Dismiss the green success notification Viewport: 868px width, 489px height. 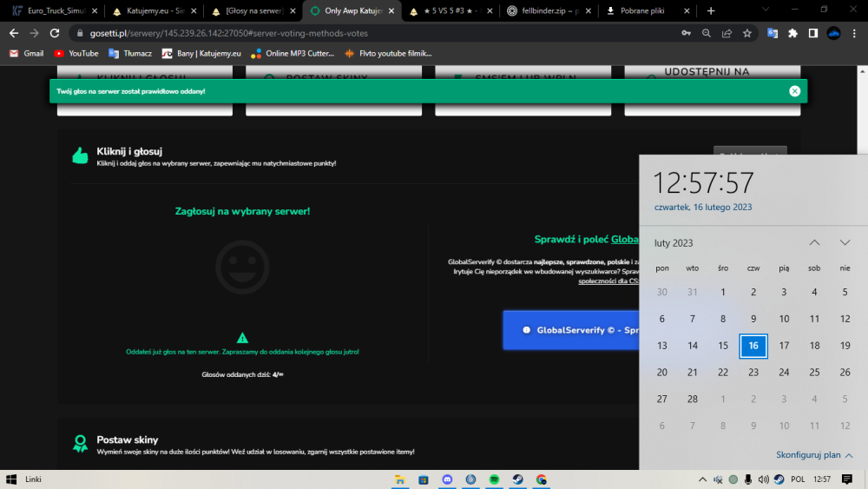794,91
